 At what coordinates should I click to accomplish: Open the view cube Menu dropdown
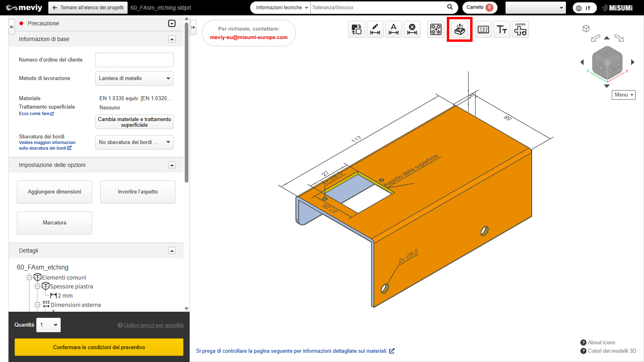tap(623, 95)
